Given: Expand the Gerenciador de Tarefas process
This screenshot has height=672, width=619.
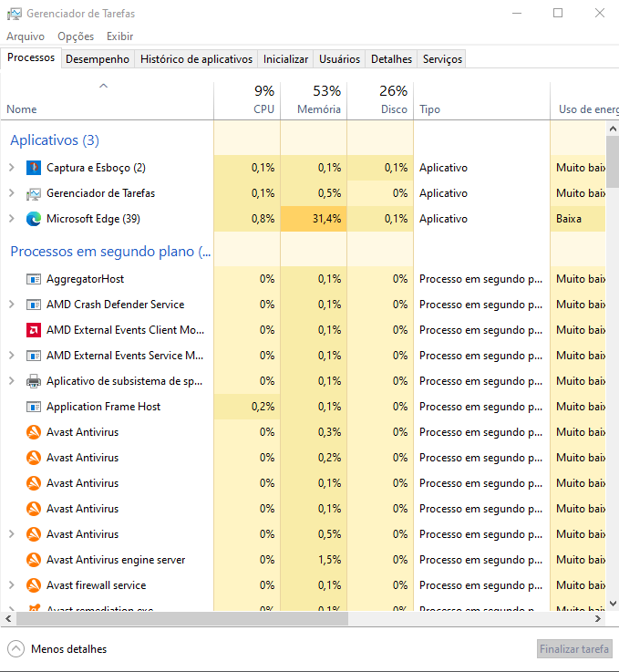Looking at the screenshot, I should click(12, 193).
